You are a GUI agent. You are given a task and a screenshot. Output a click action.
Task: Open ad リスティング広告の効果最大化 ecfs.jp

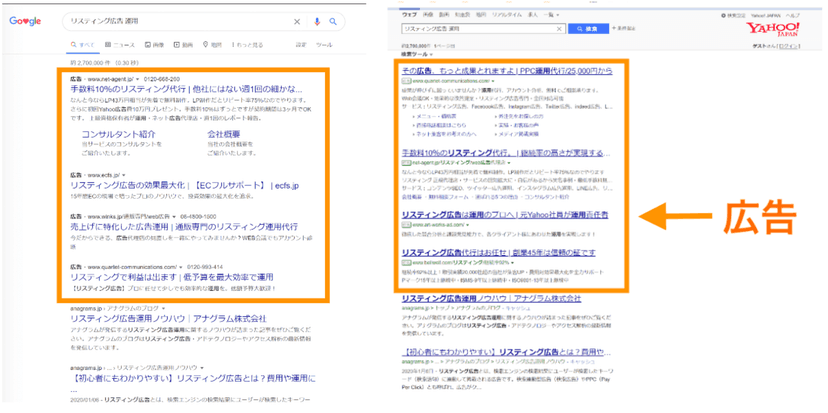click(185, 185)
